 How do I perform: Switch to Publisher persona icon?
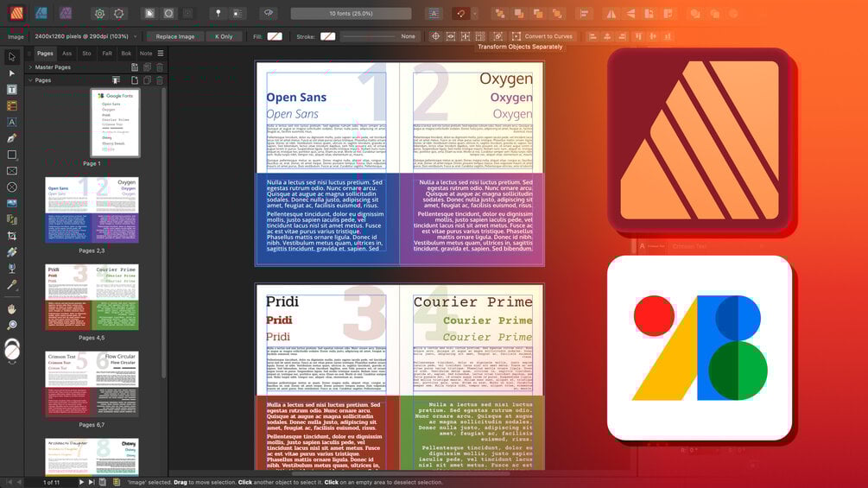(x=16, y=13)
